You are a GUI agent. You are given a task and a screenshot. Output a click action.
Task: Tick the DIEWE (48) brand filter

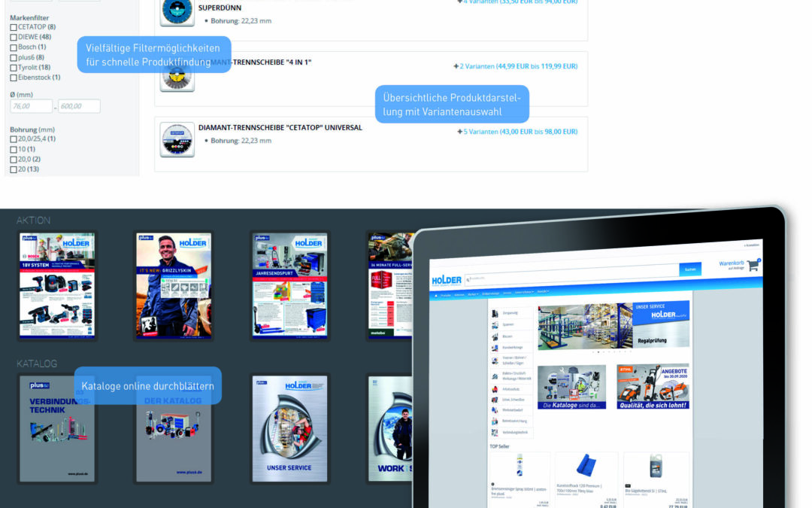14,38
